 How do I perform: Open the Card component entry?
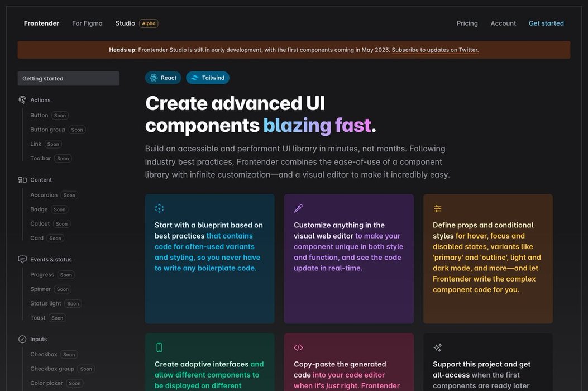pyautogui.click(x=37, y=238)
